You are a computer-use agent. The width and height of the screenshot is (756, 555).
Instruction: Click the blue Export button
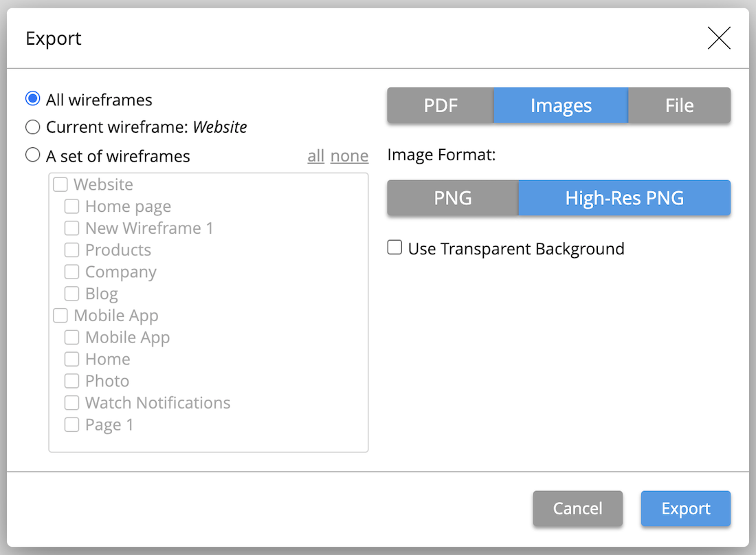pyautogui.click(x=685, y=509)
